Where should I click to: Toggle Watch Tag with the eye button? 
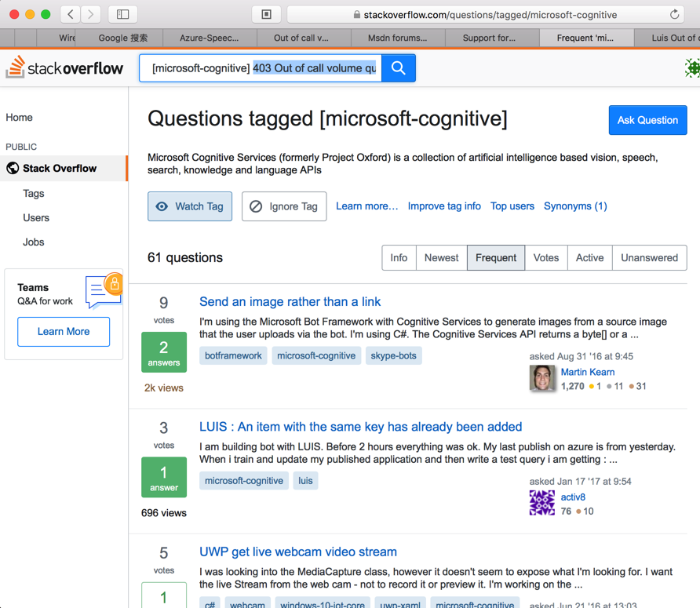(x=190, y=206)
